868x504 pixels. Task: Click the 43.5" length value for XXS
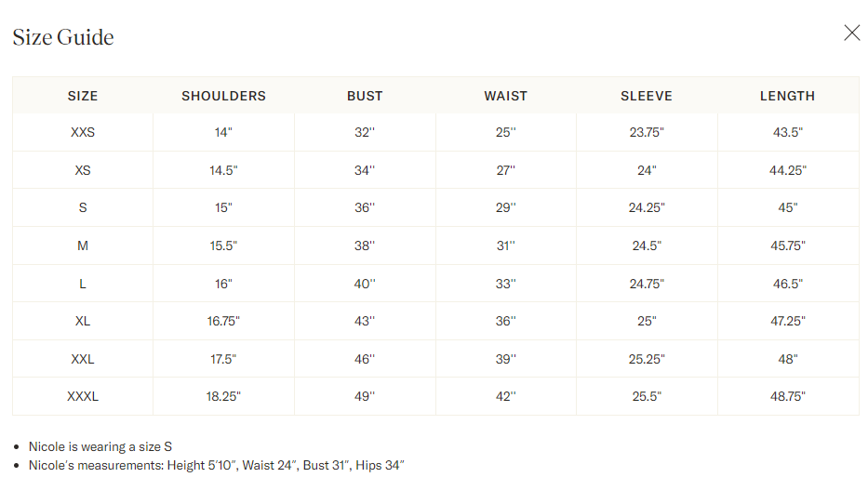click(x=787, y=132)
